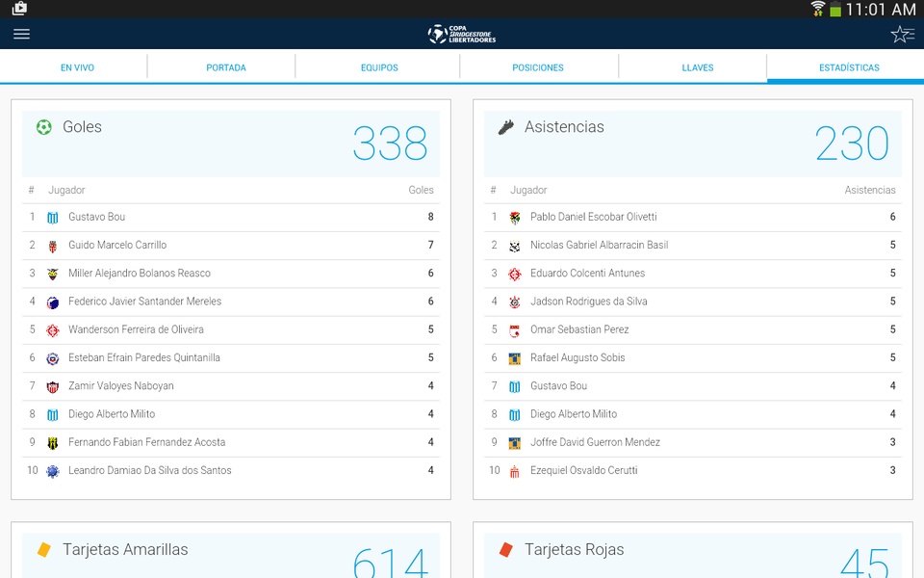Tap the battery status icon
The width and height of the screenshot is (924, 578).
click(835, 9)
